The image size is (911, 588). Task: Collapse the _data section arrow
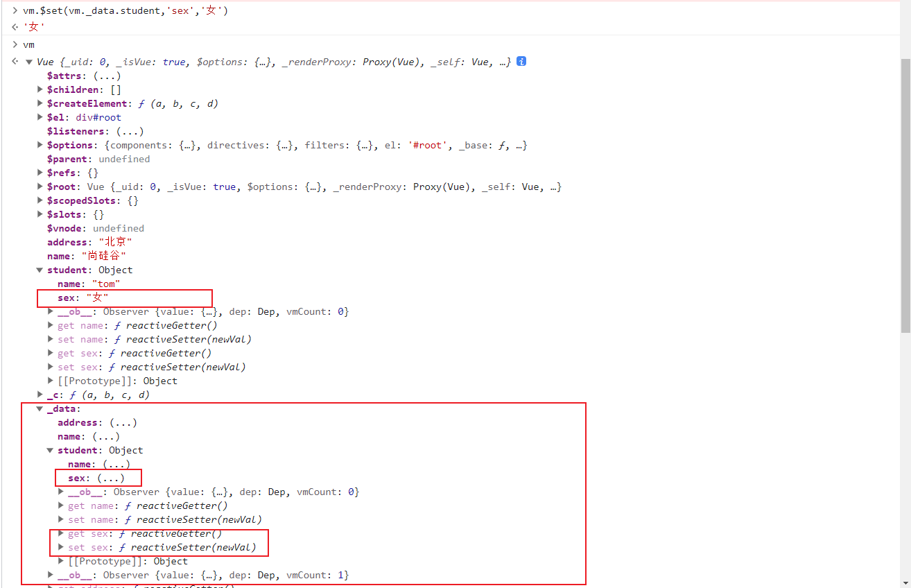40,408
